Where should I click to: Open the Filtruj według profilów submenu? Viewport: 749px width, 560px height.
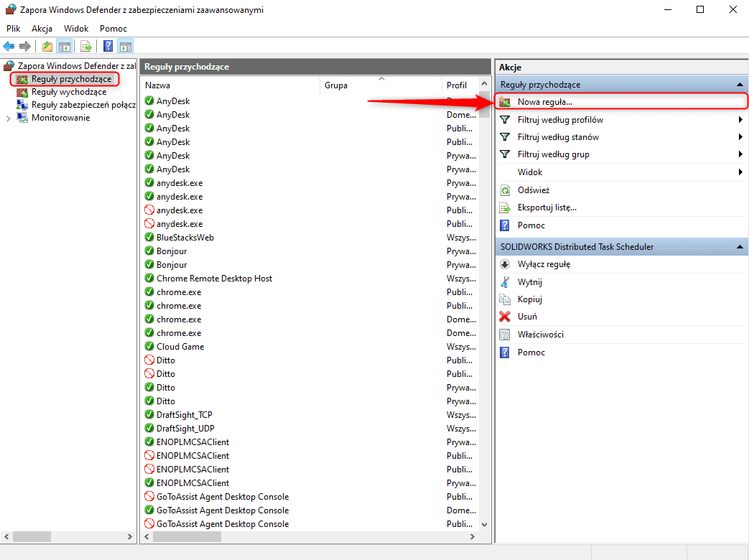tap(621, 120)
